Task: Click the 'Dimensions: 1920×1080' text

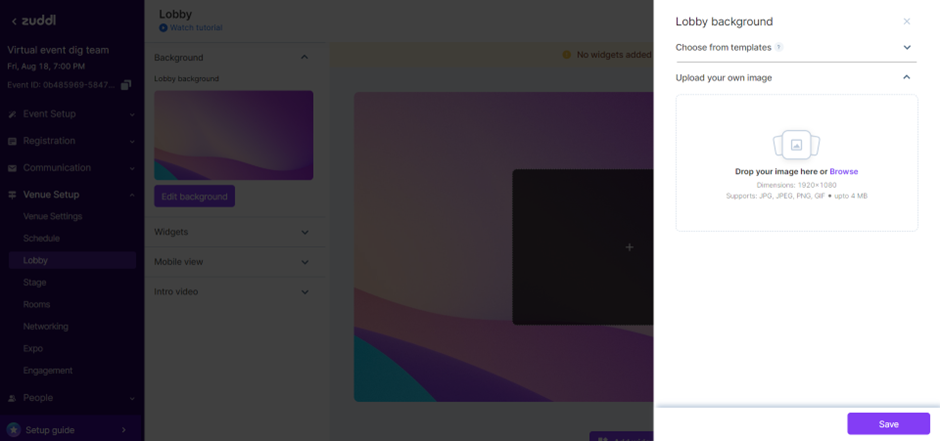Action: click(x=796, y=185)
